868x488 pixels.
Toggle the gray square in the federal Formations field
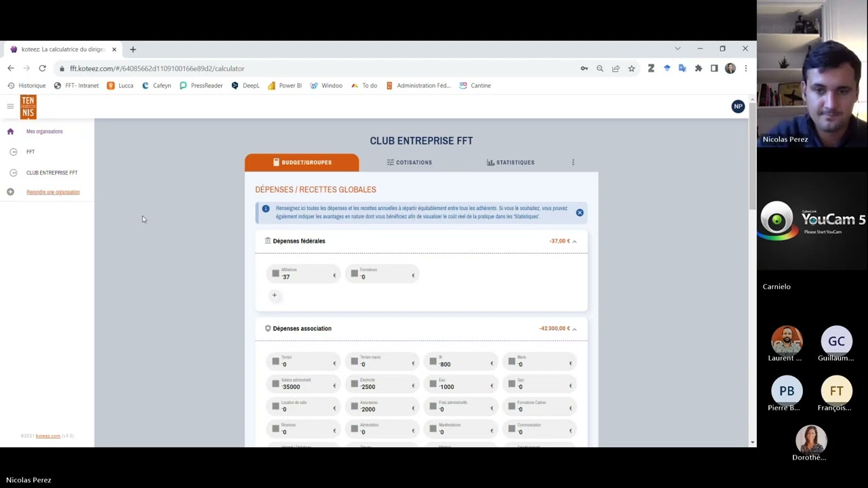[354, 273]
